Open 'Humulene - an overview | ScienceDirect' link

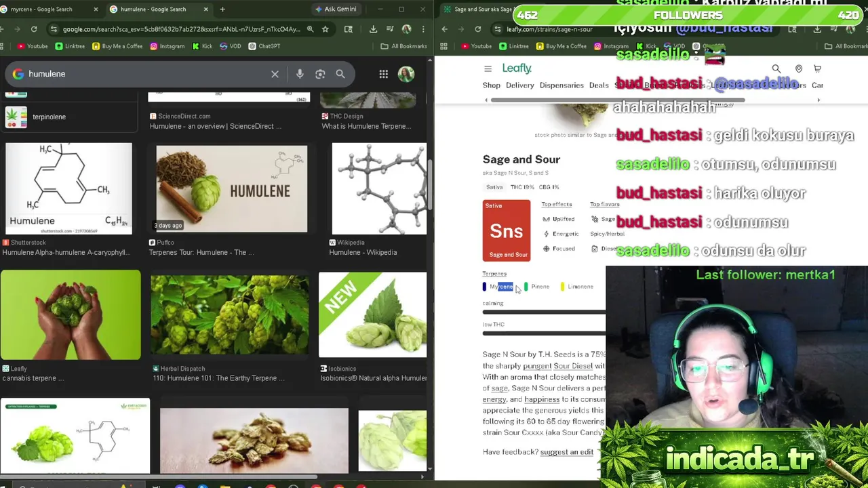[215, 126]
